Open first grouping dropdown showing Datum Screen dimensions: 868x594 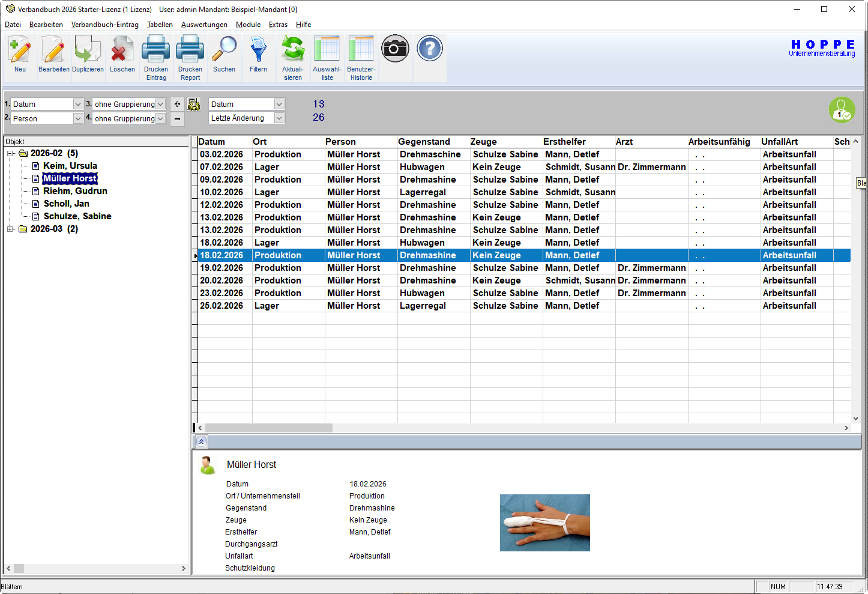pos(78,105)
